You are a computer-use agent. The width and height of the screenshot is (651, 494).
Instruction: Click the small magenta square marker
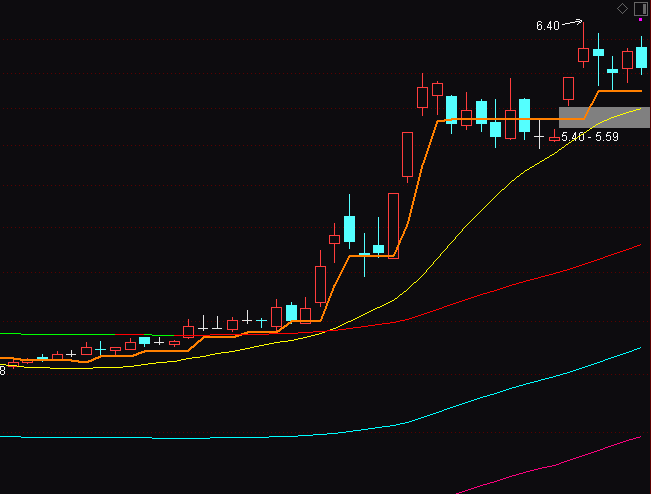pyautogui.click(x=640, y=20)
